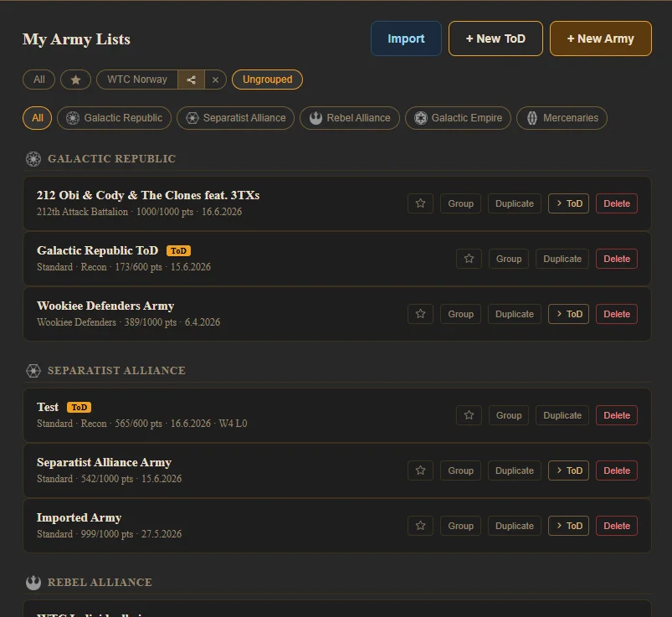Filter lists by starred favorites
This screenshot has height=617, width=672.
tap(76, 80)
